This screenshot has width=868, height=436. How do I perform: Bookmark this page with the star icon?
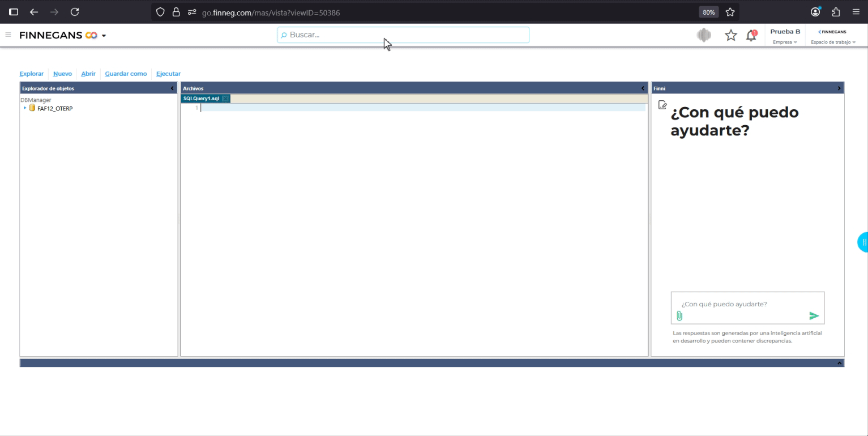point(730,12)
